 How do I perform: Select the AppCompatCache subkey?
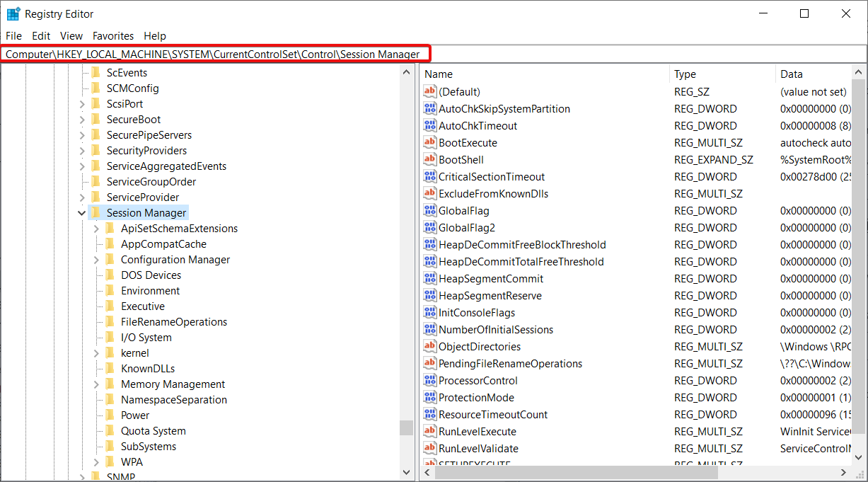click(x=163, y=243)
